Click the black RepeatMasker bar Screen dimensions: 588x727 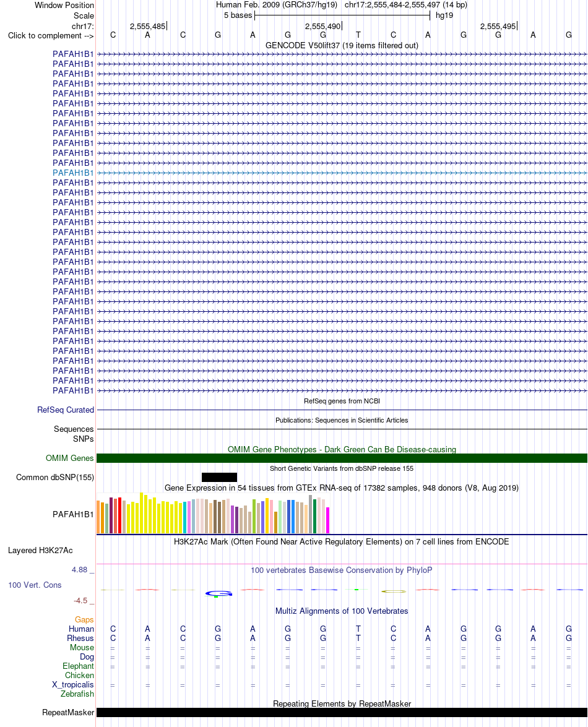[x=342, y=713]
